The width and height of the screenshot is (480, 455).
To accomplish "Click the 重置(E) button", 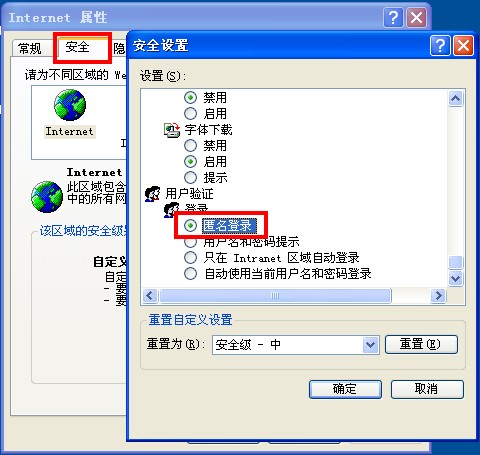I will (421, 344).
